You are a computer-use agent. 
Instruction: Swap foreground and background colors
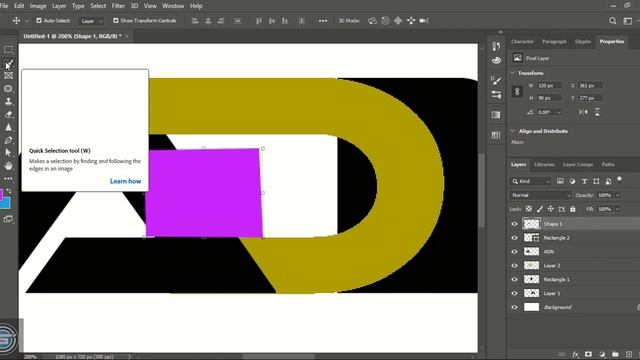tap(9, 191)
